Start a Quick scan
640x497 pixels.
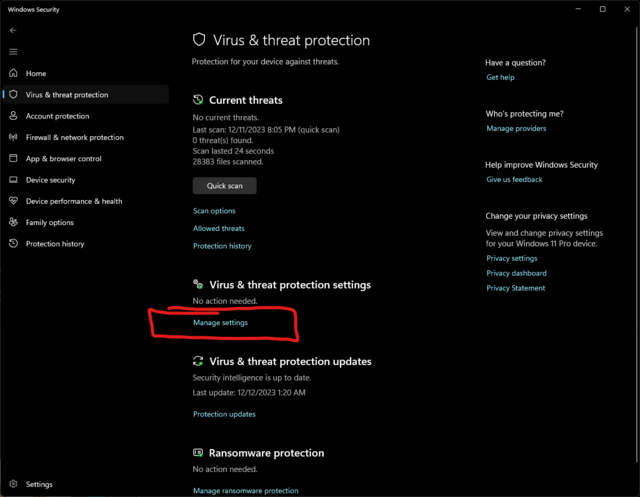224,185
